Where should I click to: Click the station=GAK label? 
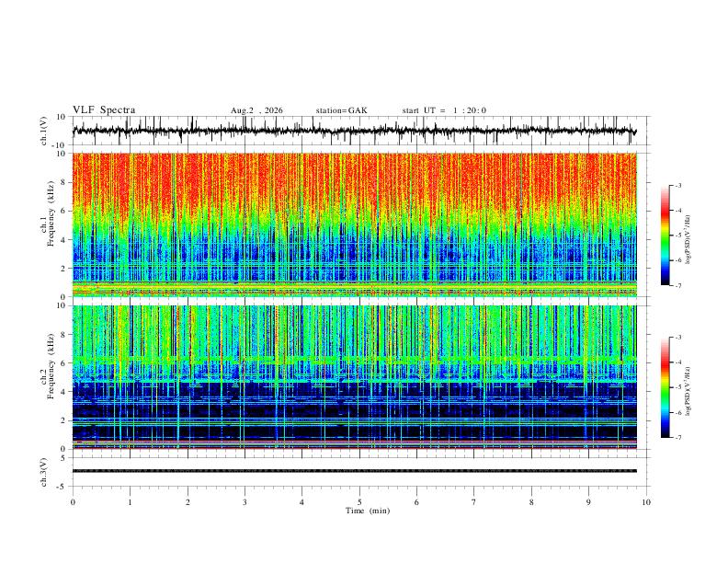tap(341, 110)
